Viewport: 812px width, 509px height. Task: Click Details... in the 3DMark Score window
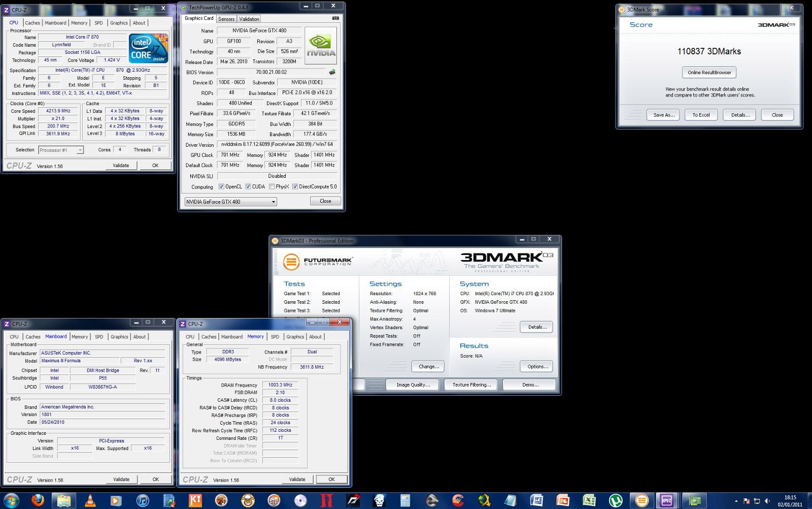coord(740,115)
